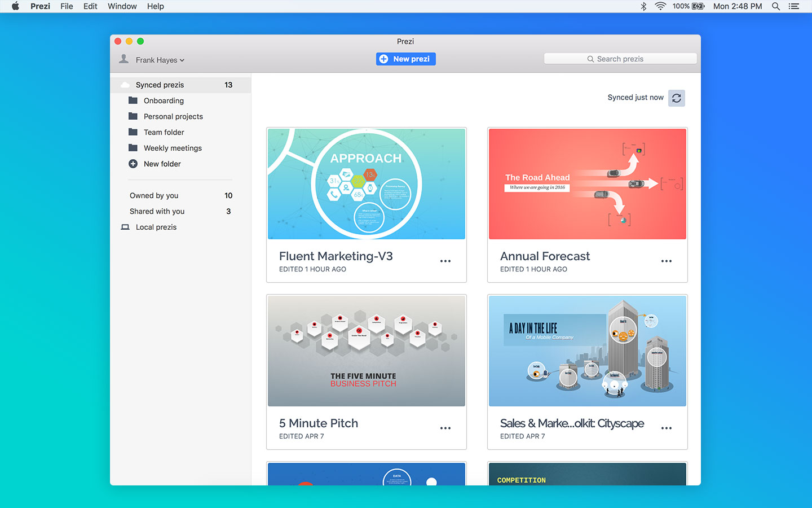Switch to the Owned by you view

(154, 195)
